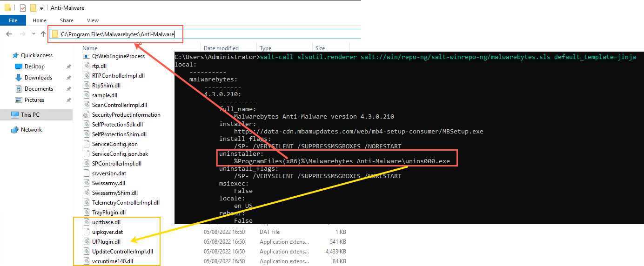Open recent locations dropdown arrow
This screenshot has height=266, width=644.
[x=34, y=34]
